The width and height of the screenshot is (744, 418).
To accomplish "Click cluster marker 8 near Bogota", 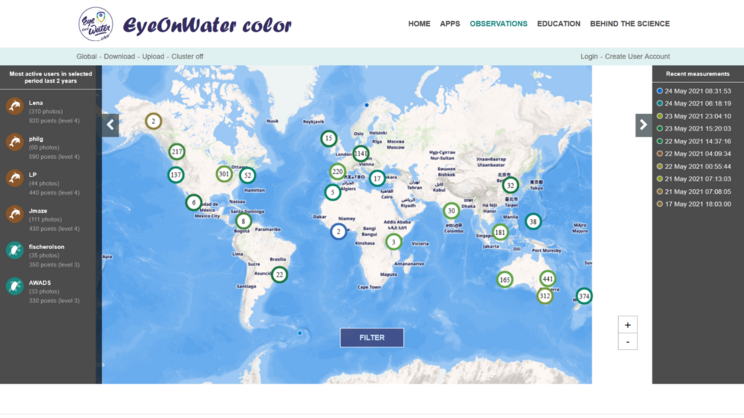I will coord(243,221).
